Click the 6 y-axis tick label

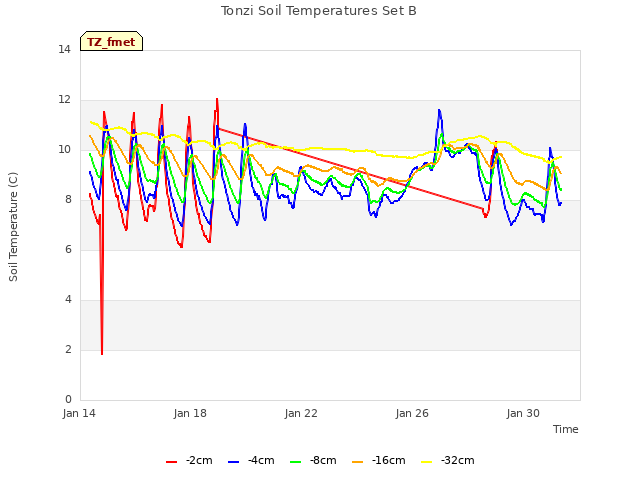pos(68,250)
